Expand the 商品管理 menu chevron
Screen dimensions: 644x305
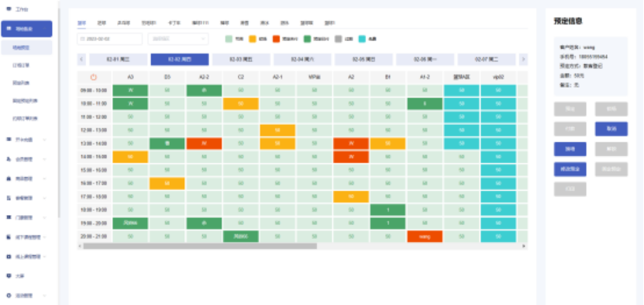[x=45, y=178]
